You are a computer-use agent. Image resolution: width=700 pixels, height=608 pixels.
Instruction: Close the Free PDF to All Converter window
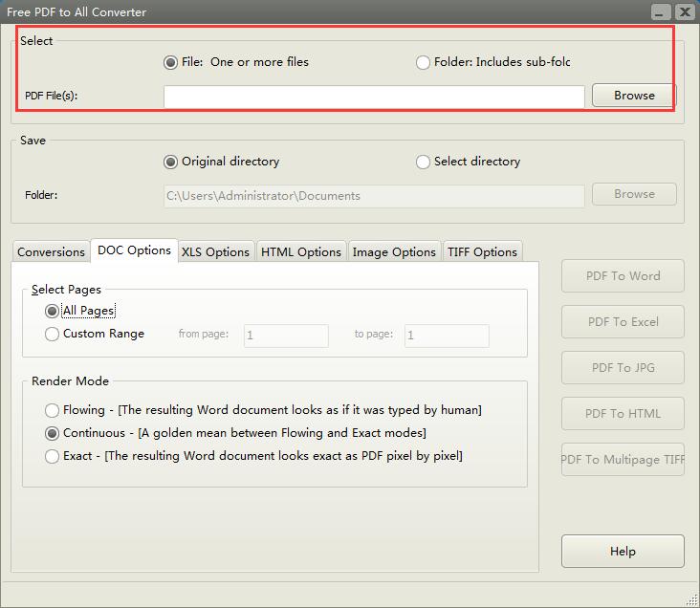(x=684, y=11)
